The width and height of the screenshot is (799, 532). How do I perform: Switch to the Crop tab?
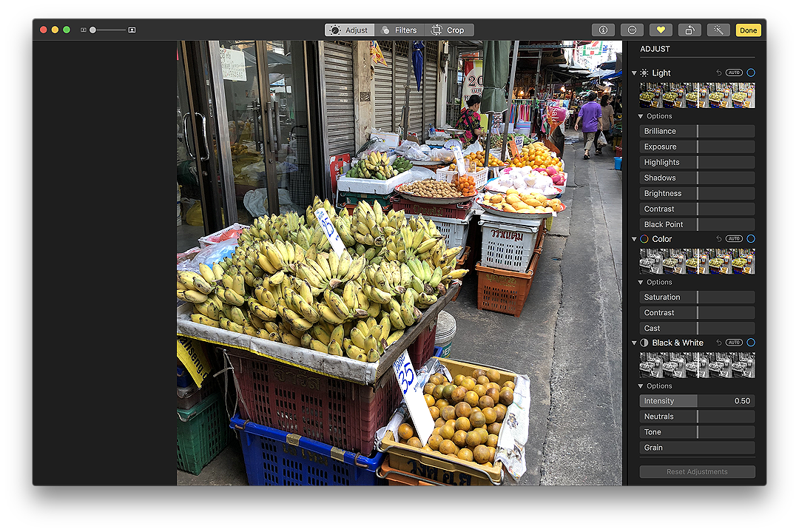point(449,30)
